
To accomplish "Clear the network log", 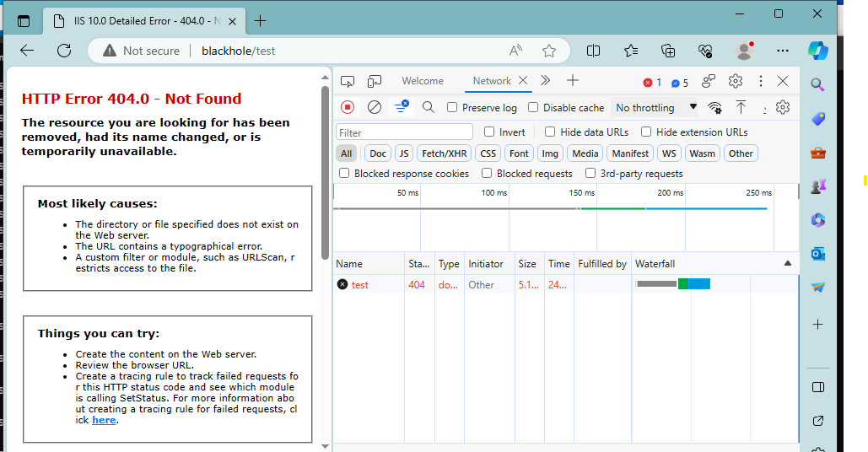I will pyautogui.click(x=375, y=107).
